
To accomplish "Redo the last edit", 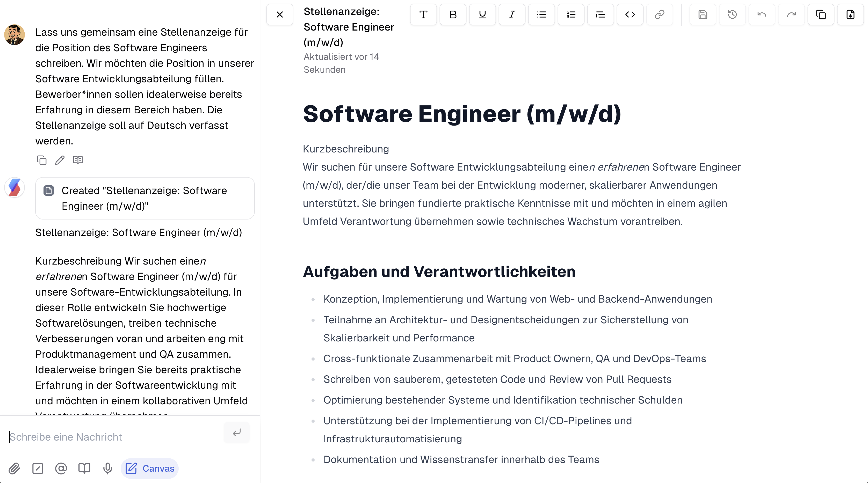I will 791,14.
